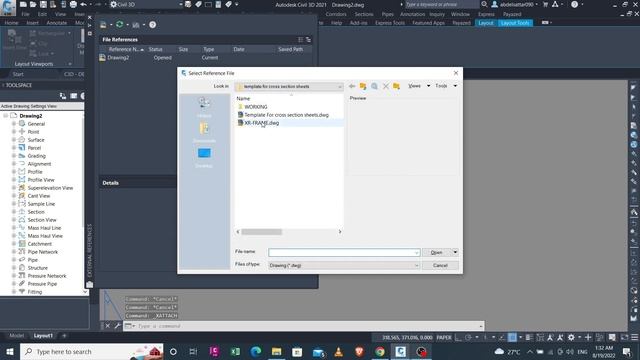The image size is (640, 360).
Task: Add new layout with plus tab
Action: [64, 336]
